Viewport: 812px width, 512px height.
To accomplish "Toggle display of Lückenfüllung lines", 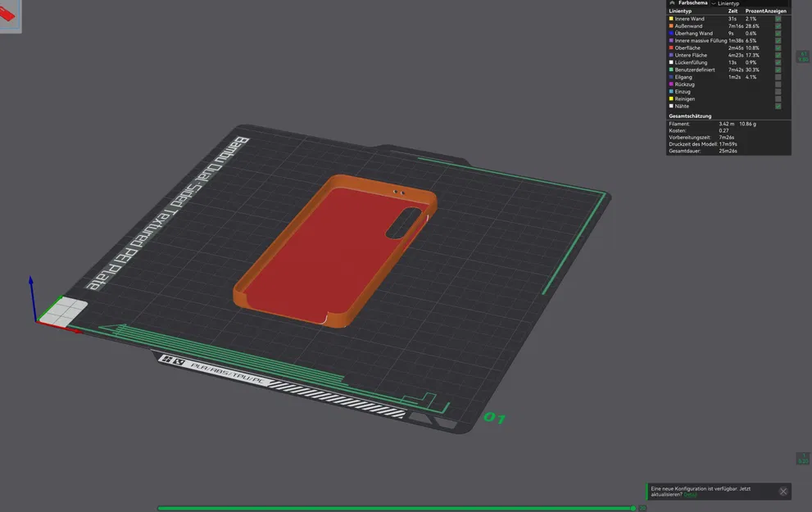I will [x=778, y=62].
